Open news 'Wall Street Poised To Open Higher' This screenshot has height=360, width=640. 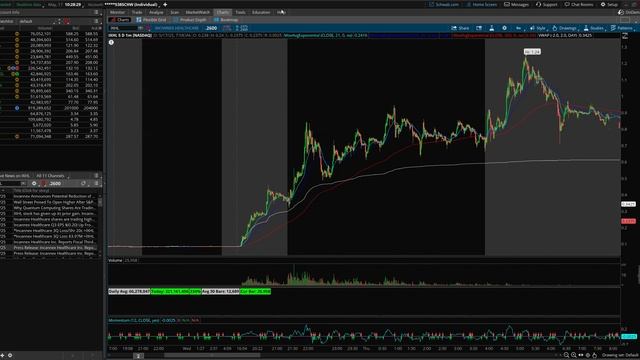(54, 202)
